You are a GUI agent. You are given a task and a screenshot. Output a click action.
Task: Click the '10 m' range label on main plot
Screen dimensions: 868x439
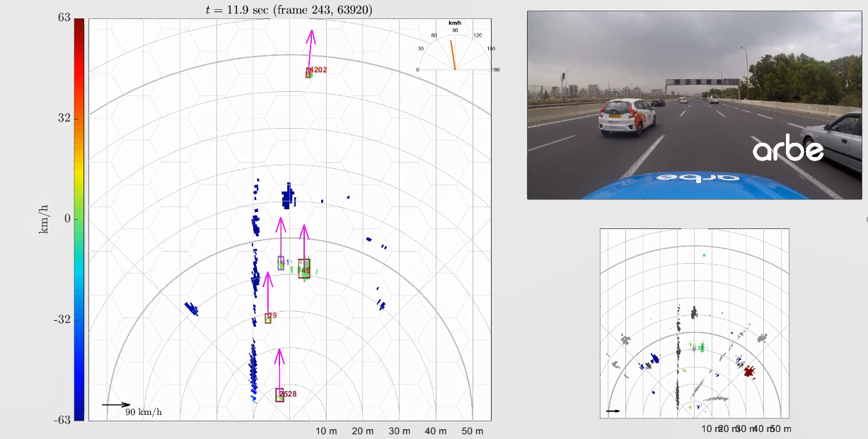325,431
